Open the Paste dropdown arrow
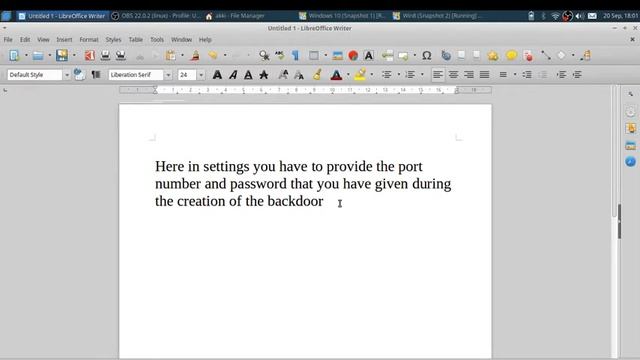Image resolution: width=640 pixels, height=360 pixels. (x=182, y=56)
